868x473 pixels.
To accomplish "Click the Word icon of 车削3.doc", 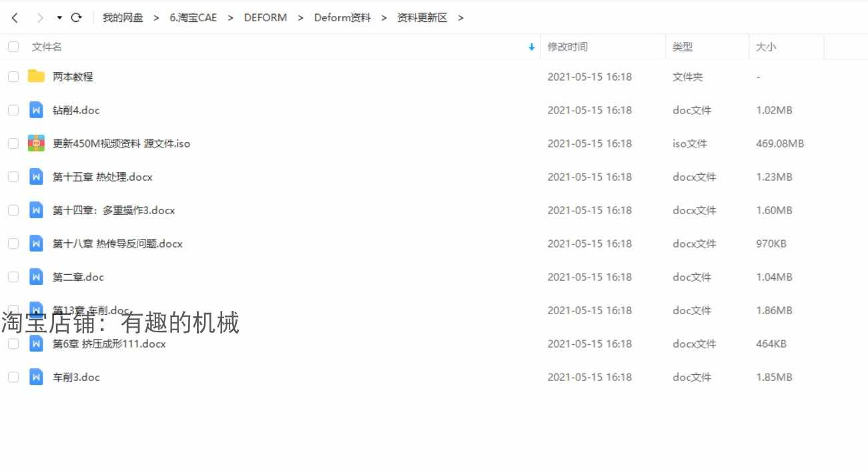I will point(36,377).
